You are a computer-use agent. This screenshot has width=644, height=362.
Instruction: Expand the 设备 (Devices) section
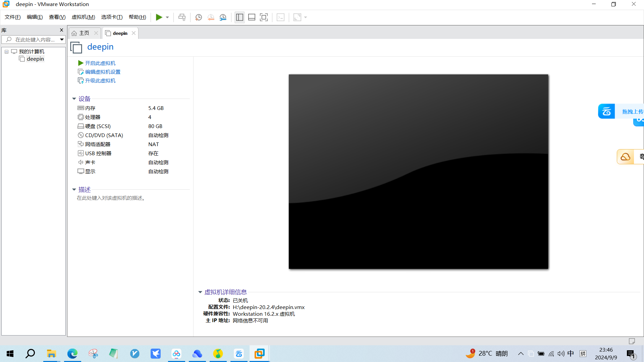[x=84, y=98]
